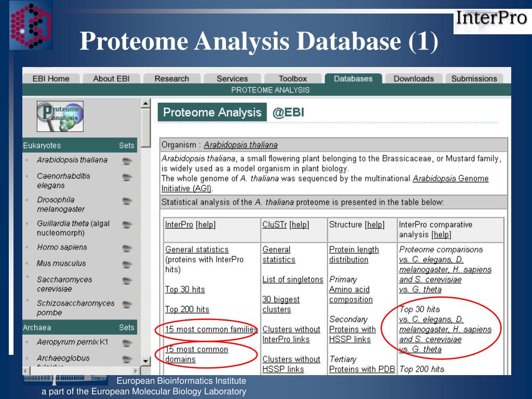Select Drosophila melanogaster organism
Viewport: 532px width, 399px height.
click(x=61, y=205)
